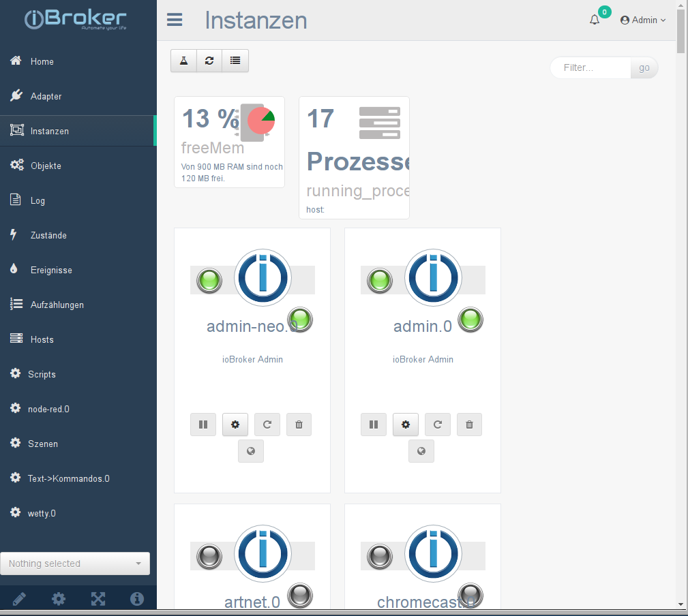Open the notifications bell icon
688x616 pixels.
(x=595, y=20)
